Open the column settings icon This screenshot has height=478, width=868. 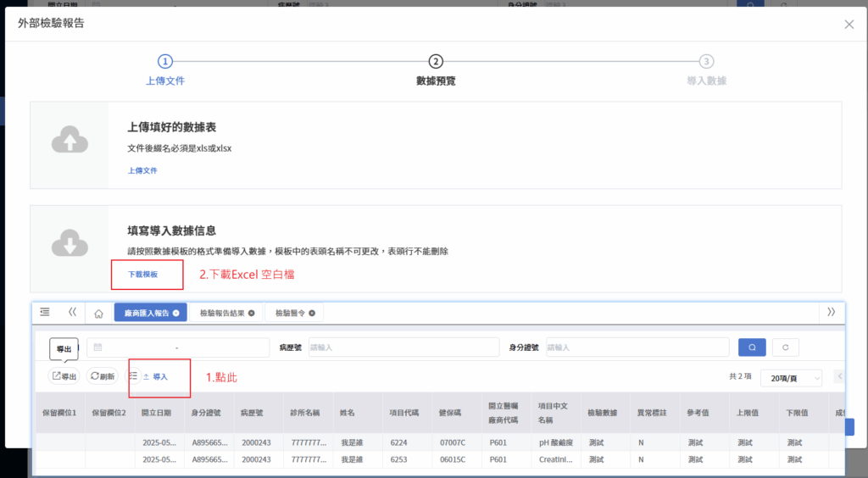click(133, 375)
